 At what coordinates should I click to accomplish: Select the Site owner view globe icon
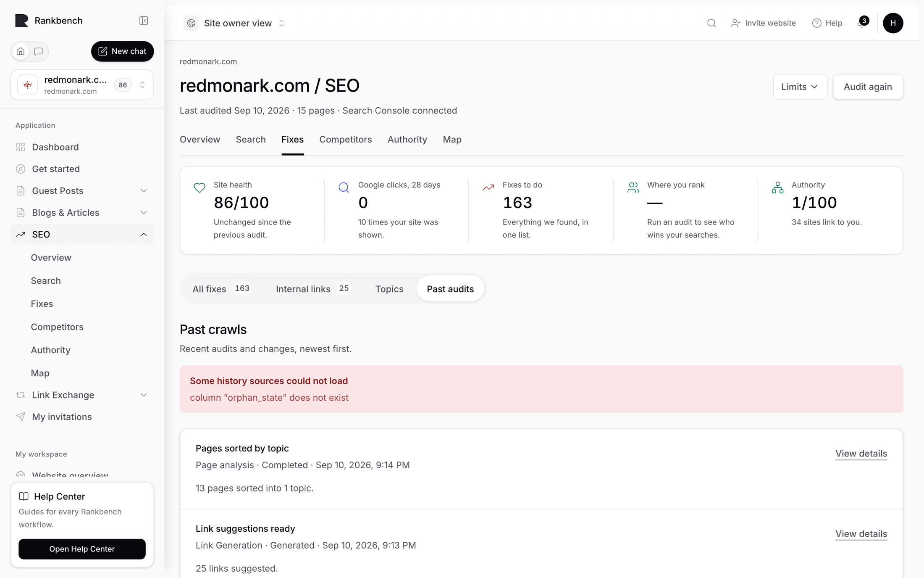pos(192,23)
